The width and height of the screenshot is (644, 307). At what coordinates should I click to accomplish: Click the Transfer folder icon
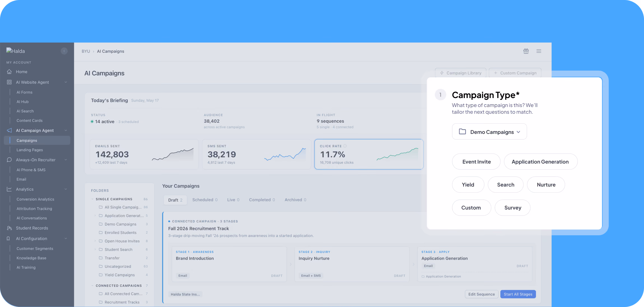pyautogui.click(x=101, y=258)
